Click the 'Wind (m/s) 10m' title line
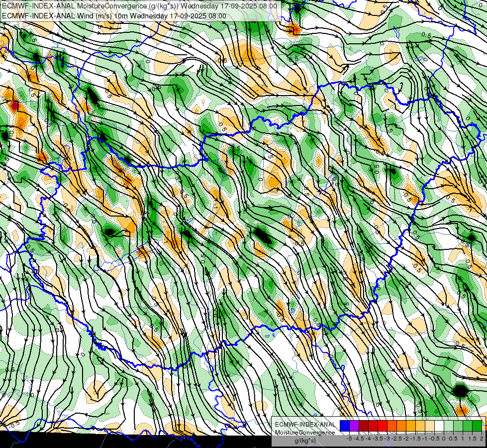Screen dimensions: 487x448 114,16
